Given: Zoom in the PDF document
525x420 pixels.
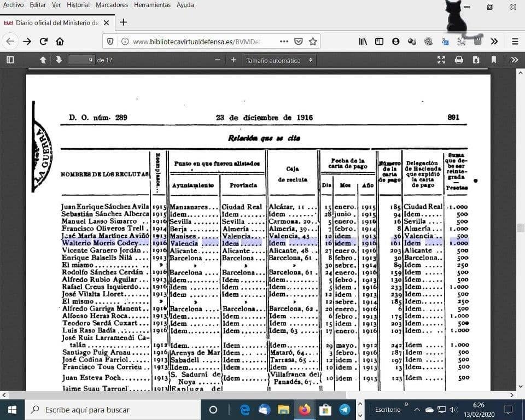Looking at the screenshot, I should click(x=234, y=60).
